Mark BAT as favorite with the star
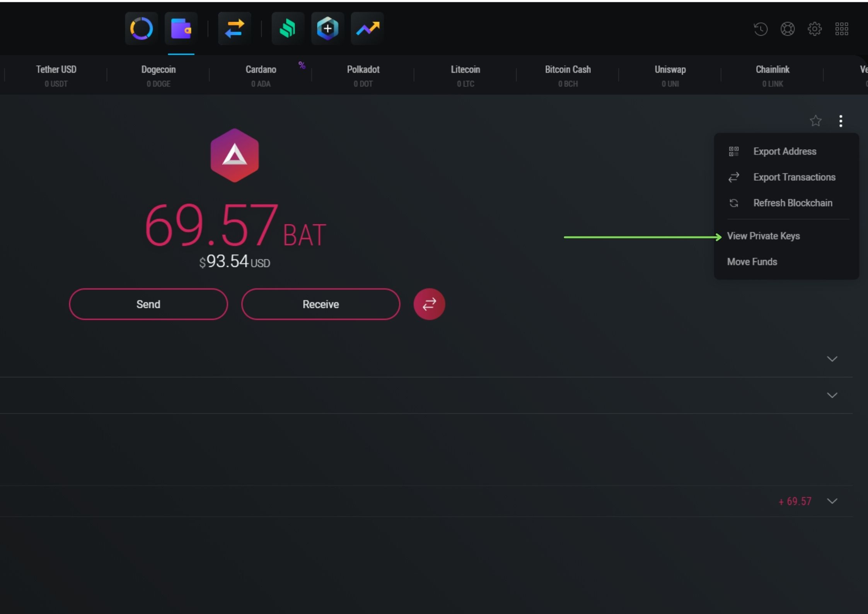 816,121
